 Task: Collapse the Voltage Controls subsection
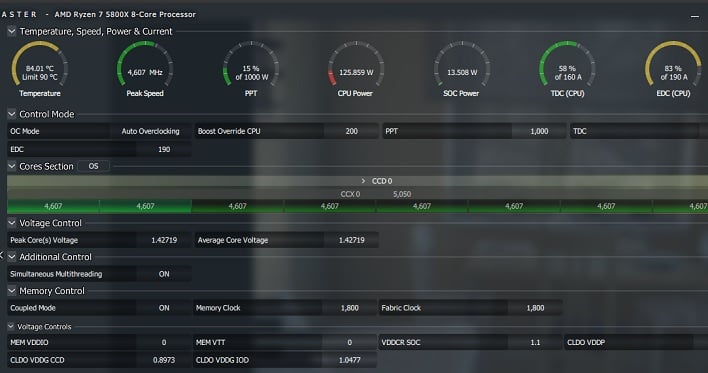(11, 326)
